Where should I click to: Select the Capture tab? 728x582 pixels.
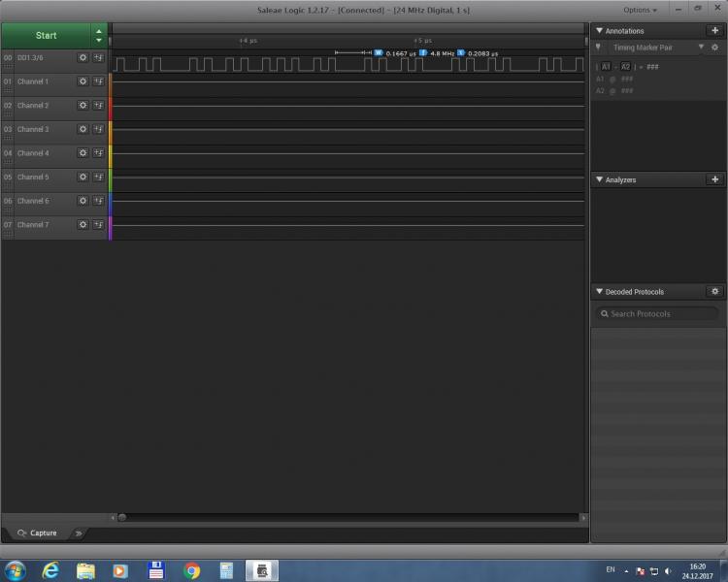pyautogui.click(x=38, y=533)
